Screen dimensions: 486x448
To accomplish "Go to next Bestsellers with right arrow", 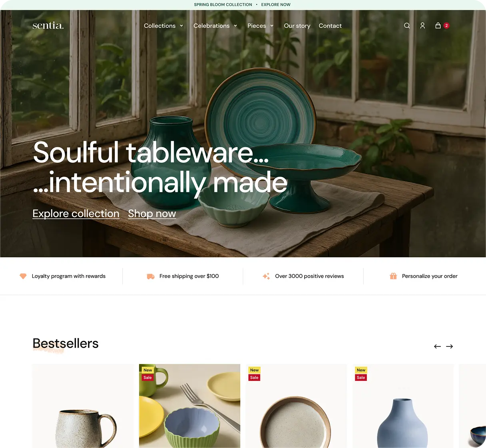I will click(450, 346).
